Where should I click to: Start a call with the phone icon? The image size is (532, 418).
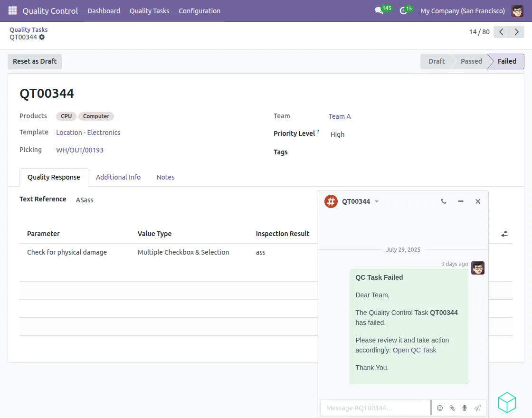444,201
